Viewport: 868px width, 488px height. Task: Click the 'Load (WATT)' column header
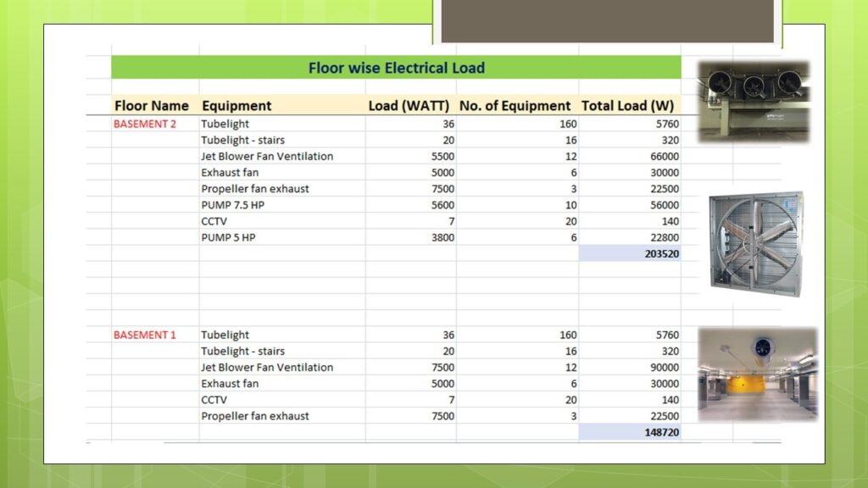tap(409, 106)
